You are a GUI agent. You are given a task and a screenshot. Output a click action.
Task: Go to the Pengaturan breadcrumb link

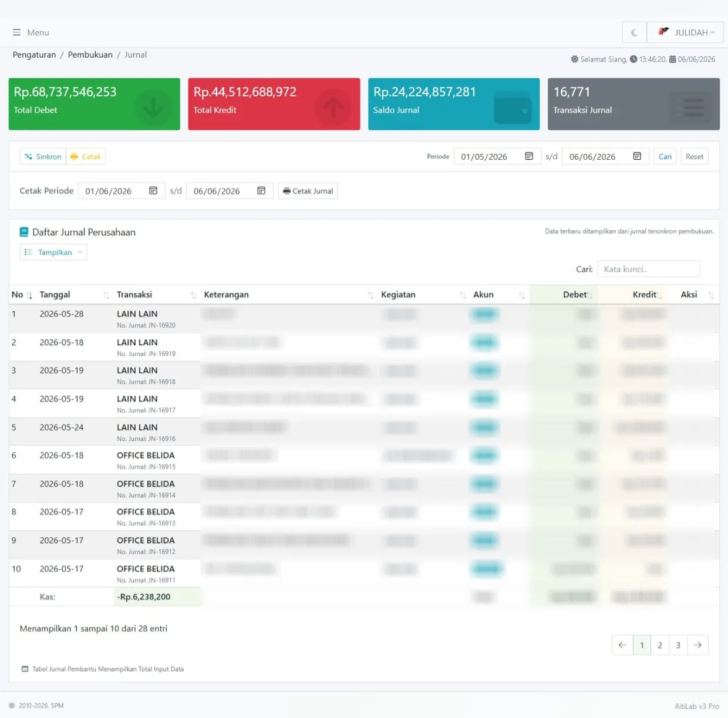(34, 55)
